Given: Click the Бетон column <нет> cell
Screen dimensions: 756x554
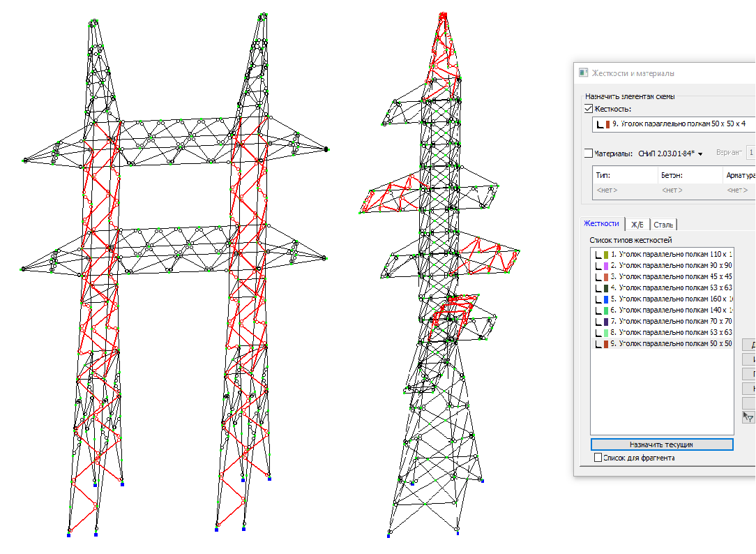Looking at the screenshot, I should tap(672, 190).
